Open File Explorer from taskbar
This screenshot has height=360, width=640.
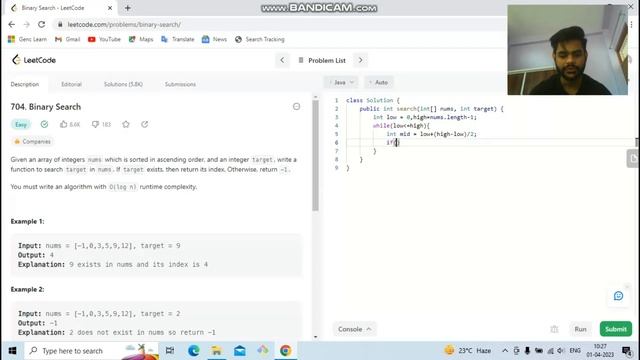tap(217, 351)
